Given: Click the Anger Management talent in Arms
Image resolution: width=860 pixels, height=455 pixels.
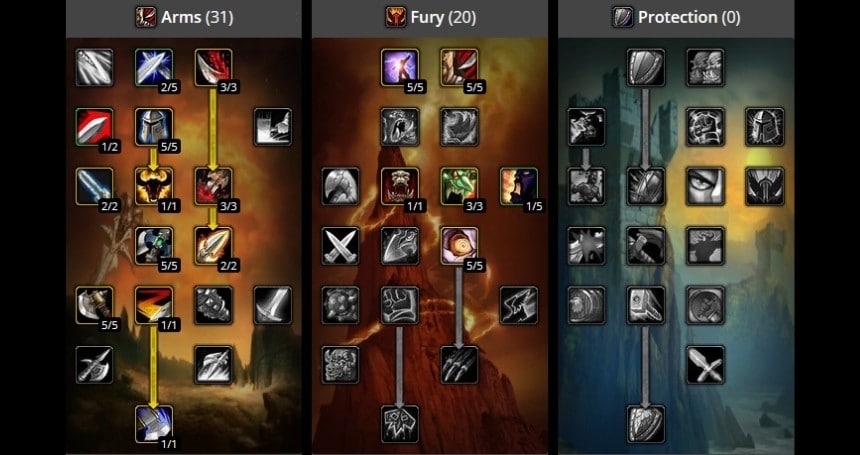Looking at the screenshot, I should [154, 186].
